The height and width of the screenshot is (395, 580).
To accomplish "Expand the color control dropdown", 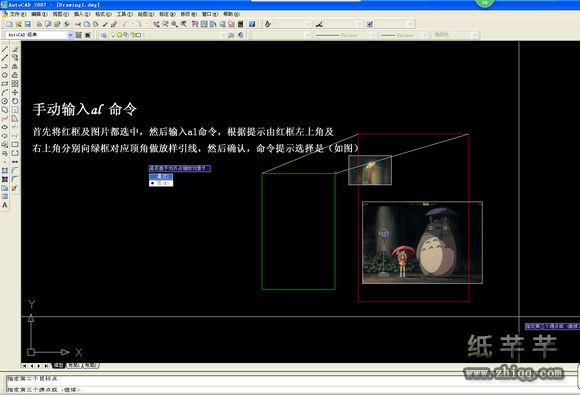I will coord(280,35).
